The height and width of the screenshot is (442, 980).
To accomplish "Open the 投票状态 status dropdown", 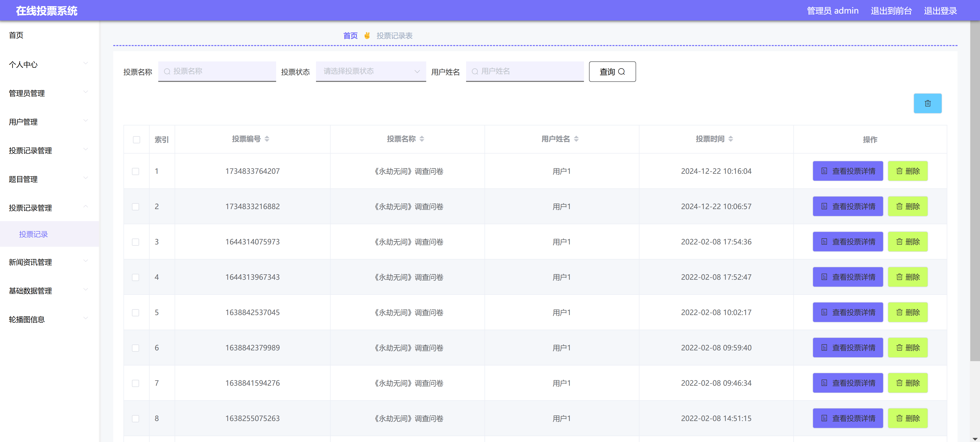I will 370,71.
